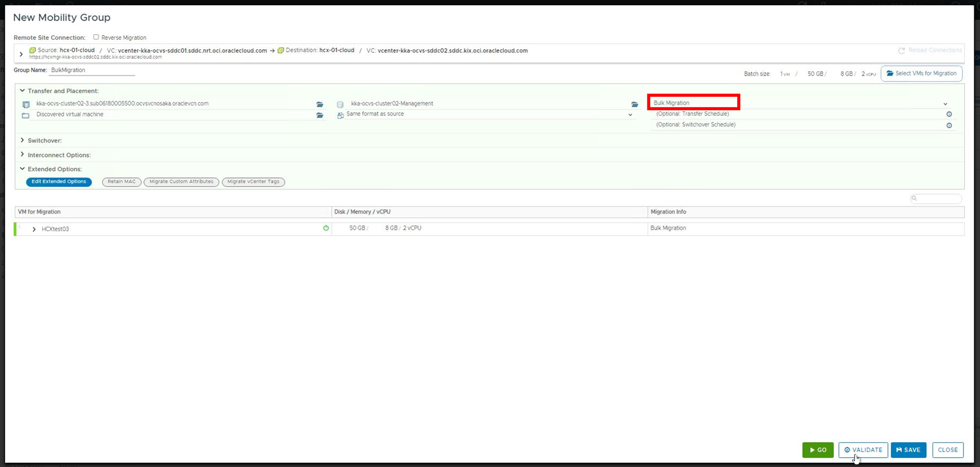Toggle Migrate Custom Attributes option
Screen dimensions: 980x467
pos(181,182)
